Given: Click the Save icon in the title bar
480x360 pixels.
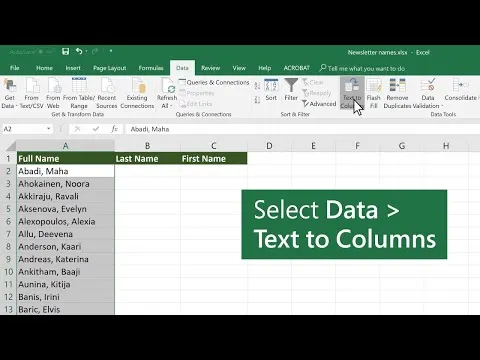Looking at the screenshot, I should 66,51.
